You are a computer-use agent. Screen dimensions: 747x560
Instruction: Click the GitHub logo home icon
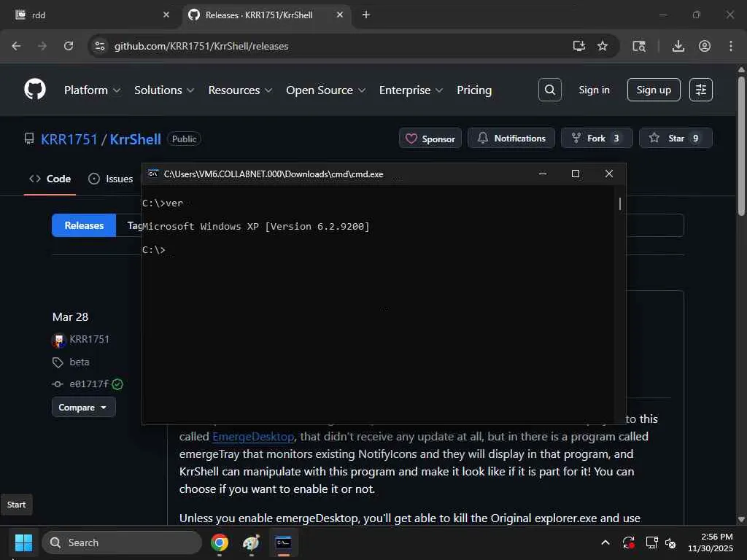(x=35, y=90)
